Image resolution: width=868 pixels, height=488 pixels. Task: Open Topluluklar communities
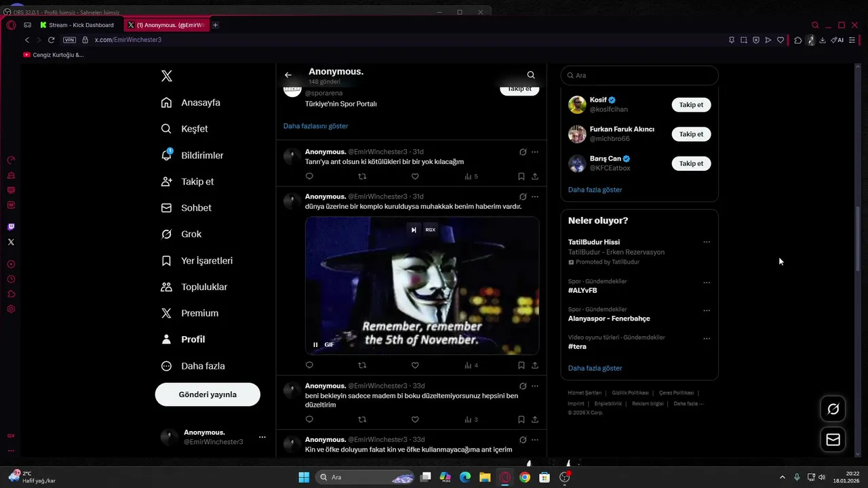pos(194,287)
